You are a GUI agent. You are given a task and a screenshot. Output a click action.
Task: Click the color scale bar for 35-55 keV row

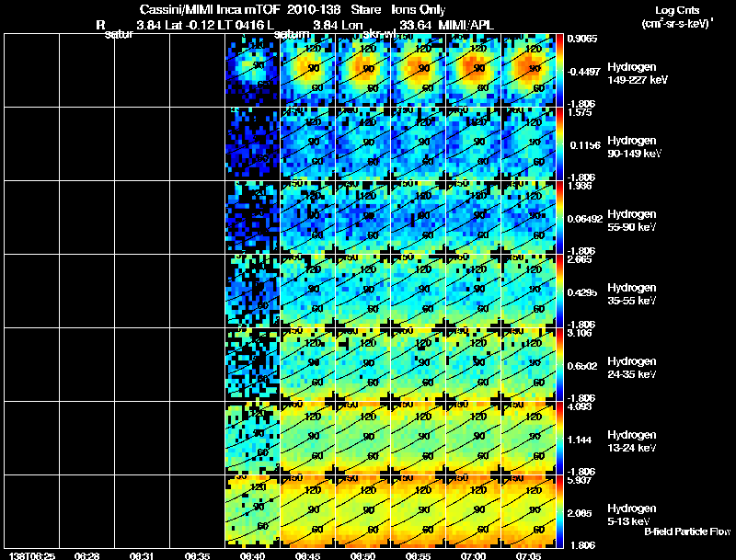(x=559, y=291)
